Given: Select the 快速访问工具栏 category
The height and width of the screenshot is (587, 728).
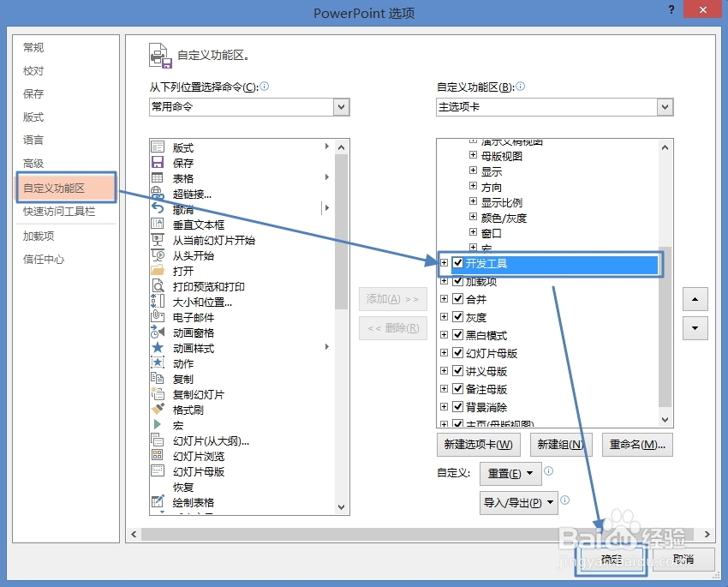Looking at the screenshot, I should (x=59, y=212).
